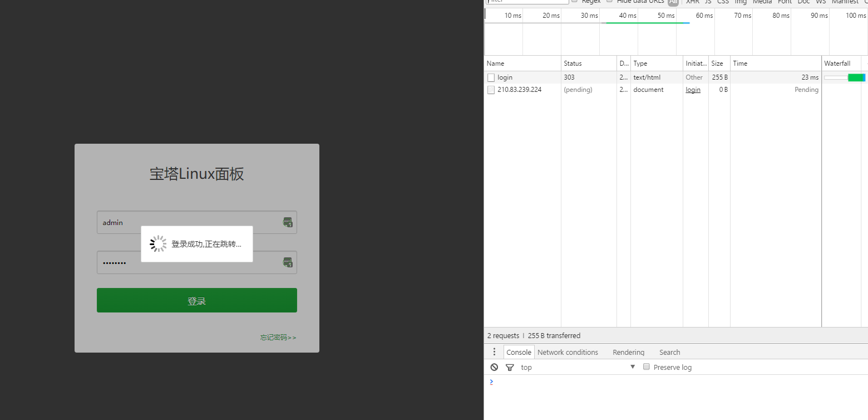Click the '0 B' size cell

(x=723, y=90)
